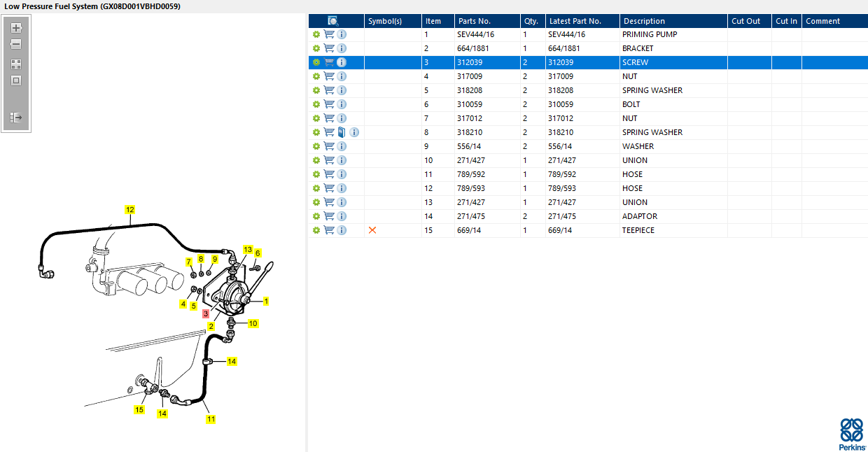Show info for TEEPIECE 669/14
Screen dimensions: 868x452
coord(342,230)
